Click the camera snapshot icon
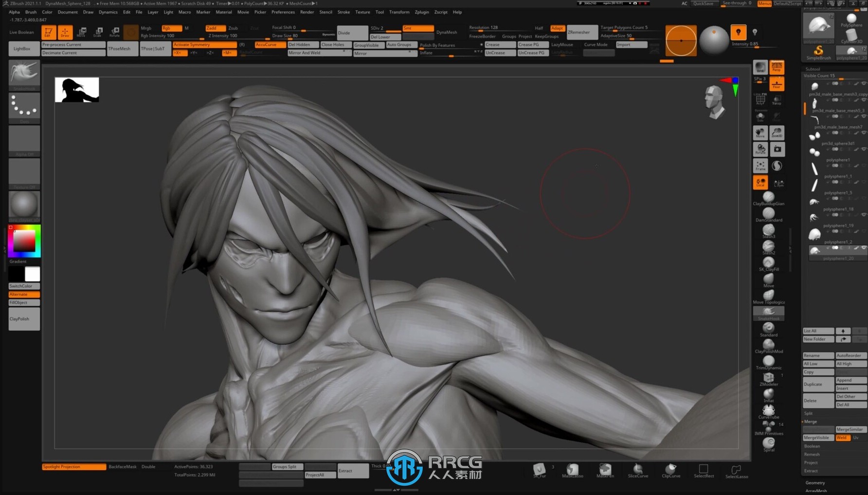The height and width of the screenshot is (495, 868). pyautogui.click(x=777, y=149)
